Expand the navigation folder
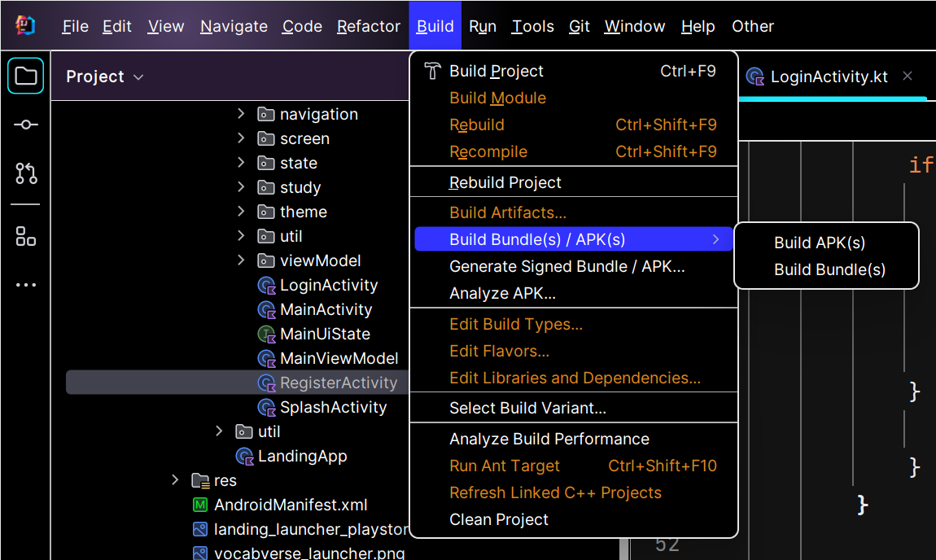Viewport: 936px width, 560px height. point(241,113)
